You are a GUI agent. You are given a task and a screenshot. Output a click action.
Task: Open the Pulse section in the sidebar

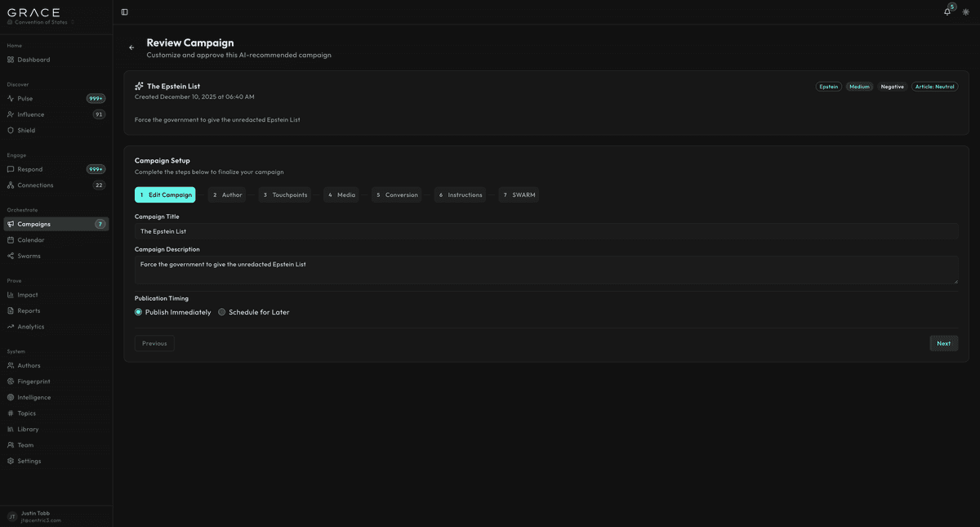coord(24,98)
